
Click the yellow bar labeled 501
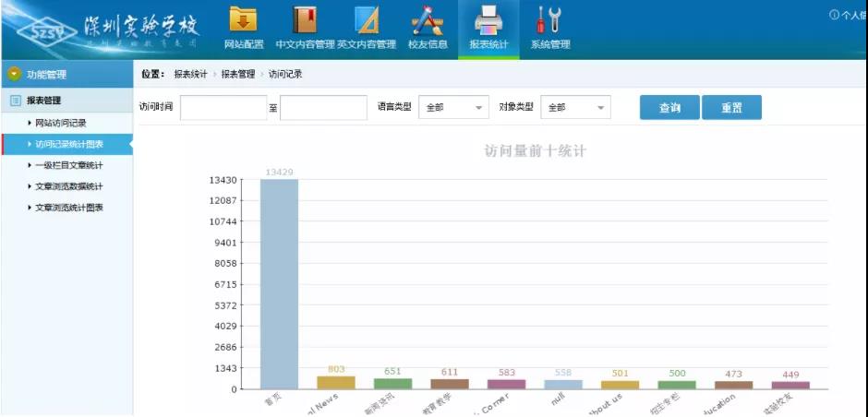tap(620, 385)
